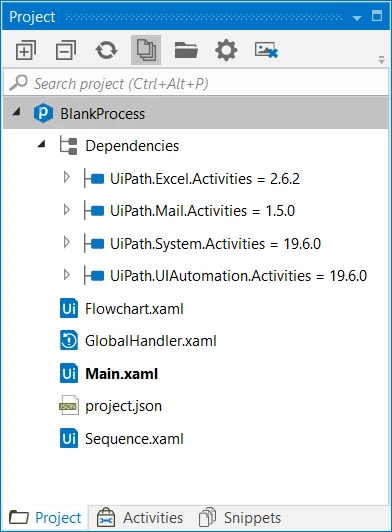Image resolution: width=392 pixels, height=532 pixels.
Task: Select Main.xaml file
Action: (x=122, y=374)
